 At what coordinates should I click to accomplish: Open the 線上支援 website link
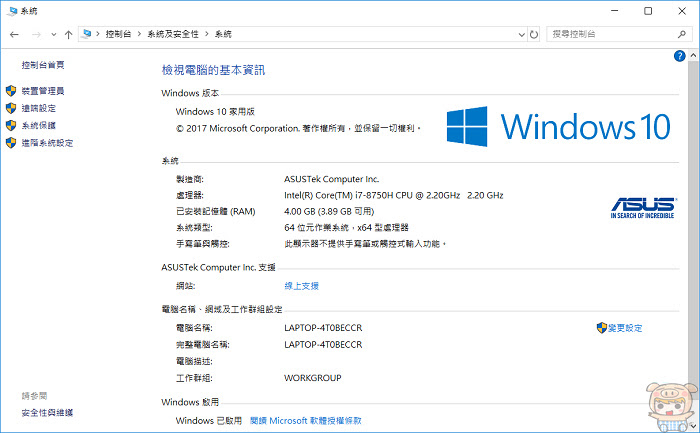(x=301, y=286)
